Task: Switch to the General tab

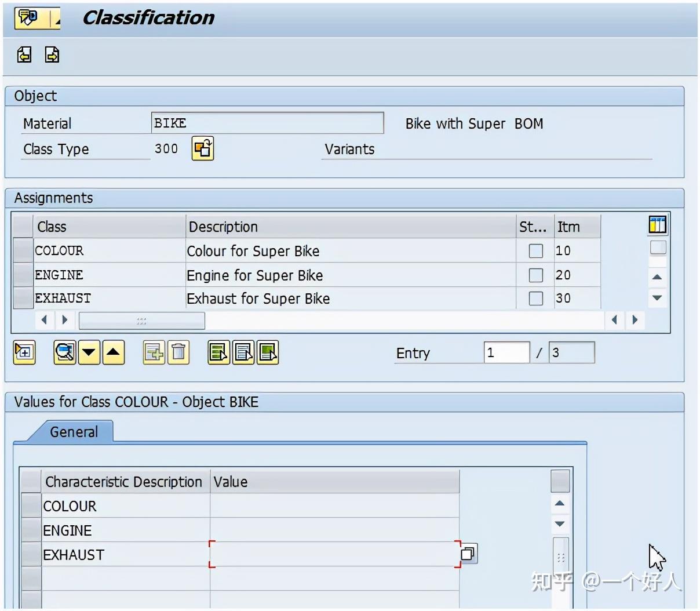Action: coord(74,432)
